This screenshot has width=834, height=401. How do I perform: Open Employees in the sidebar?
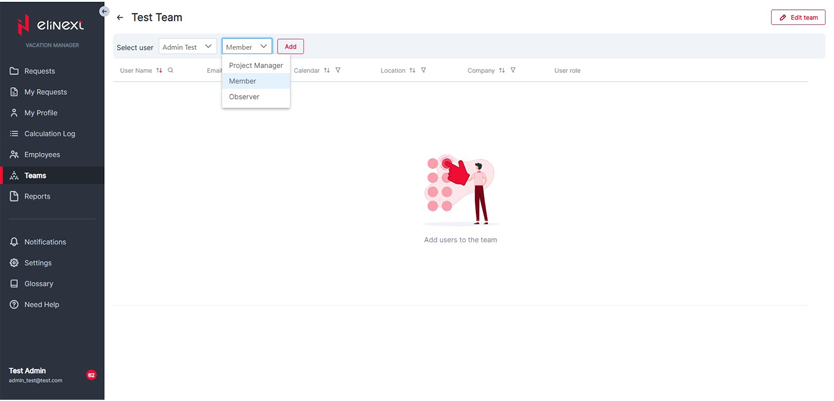tap(42, 155)
